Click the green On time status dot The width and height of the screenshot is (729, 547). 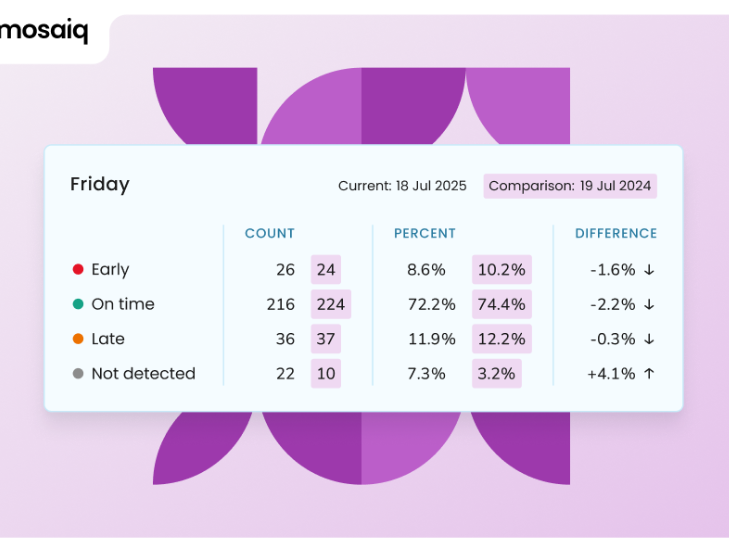pyautogui.click(x=77, y=304)
